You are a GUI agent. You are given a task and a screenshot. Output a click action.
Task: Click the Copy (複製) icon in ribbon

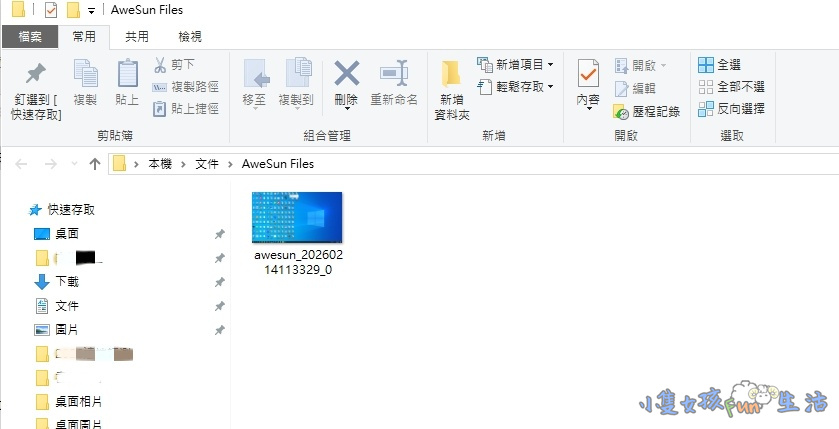(x=86, y=75)
